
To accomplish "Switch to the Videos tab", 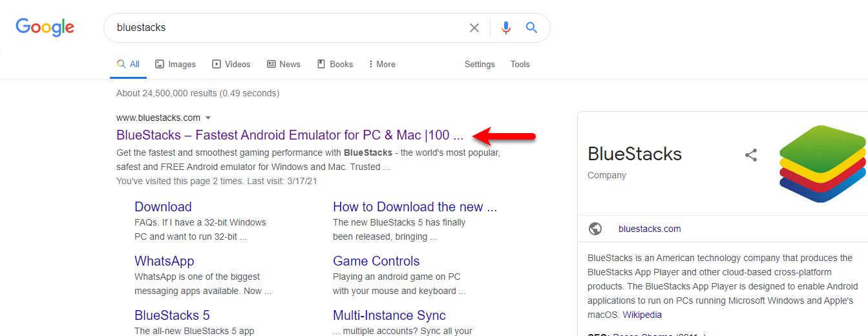I will click(231, 64).
